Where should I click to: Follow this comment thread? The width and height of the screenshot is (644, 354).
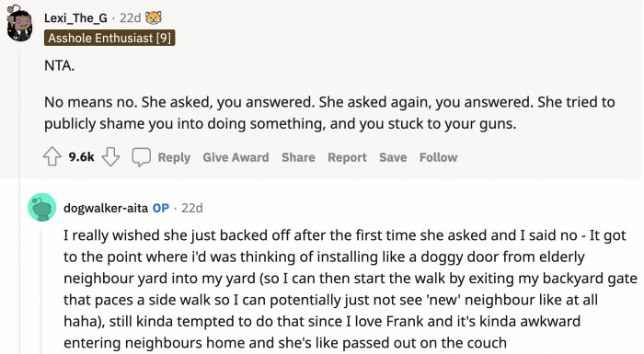pyautogui.click(x=438, y=157)
